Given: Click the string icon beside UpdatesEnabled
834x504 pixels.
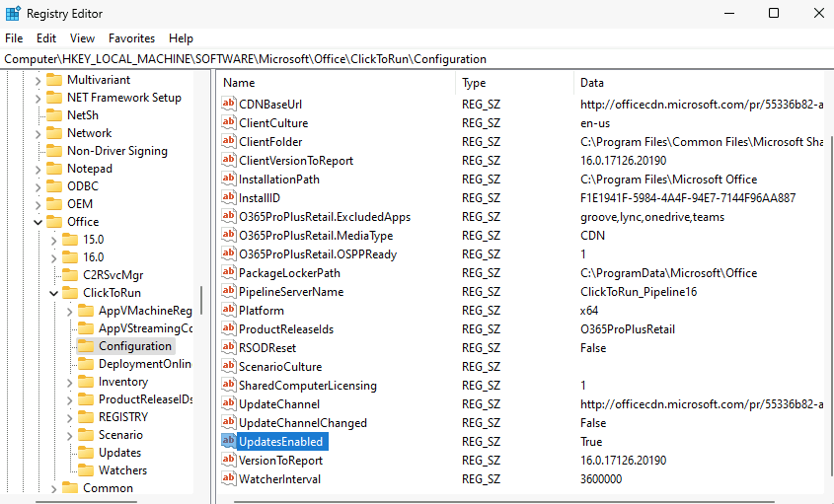Looking at the screenshot, I should click(229, 441).
